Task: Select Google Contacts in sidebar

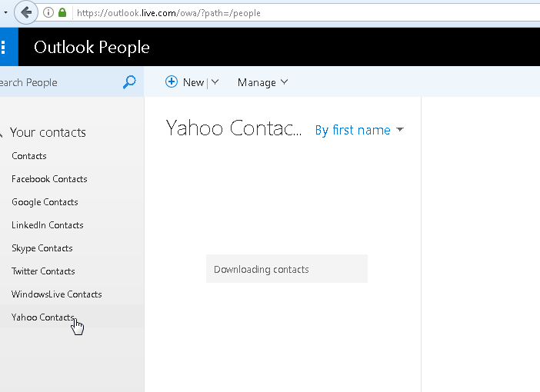Action: (45, 202)
